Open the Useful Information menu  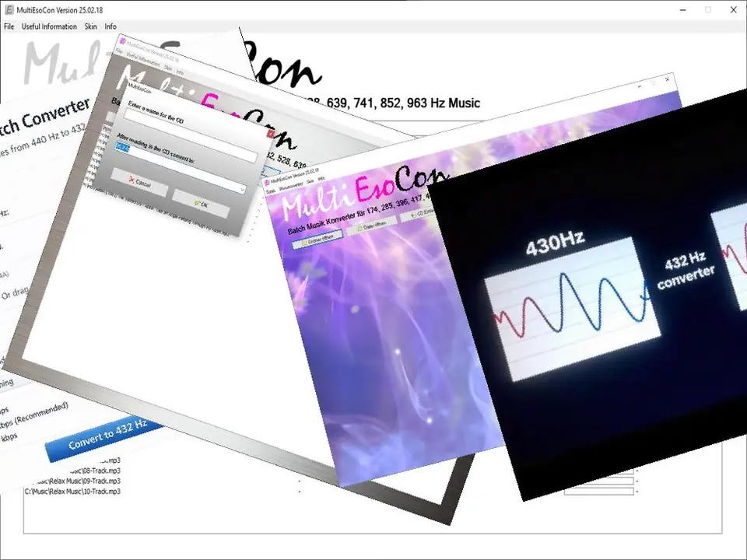49,26
